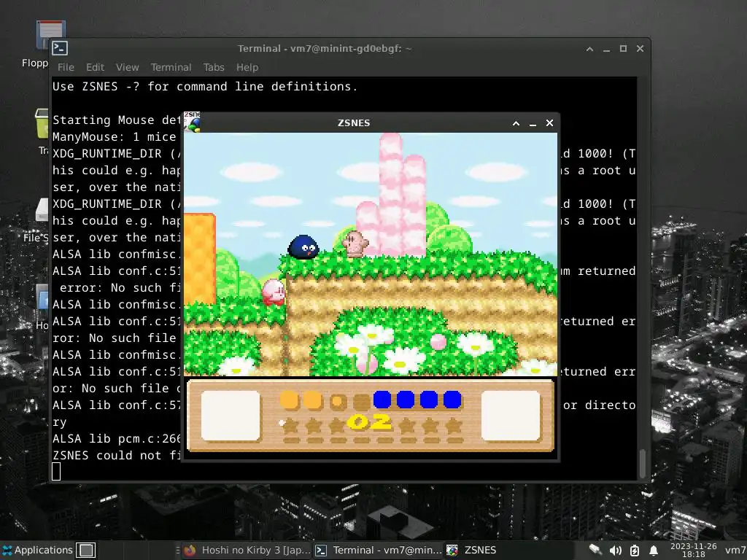
Task: Click the Terminal vertical scrollbar thumb
Action: click(643, 463)
